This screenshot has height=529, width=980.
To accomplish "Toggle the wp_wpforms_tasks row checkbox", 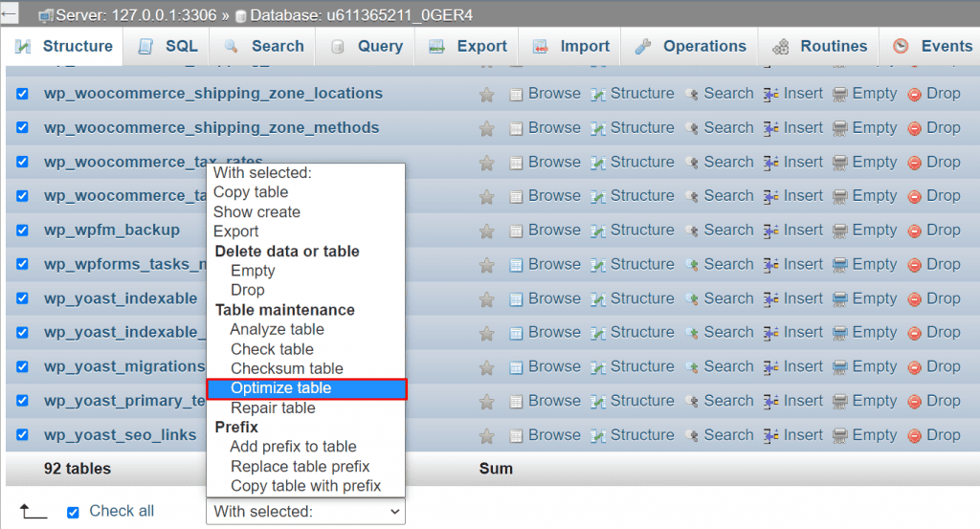I will 23,264.
